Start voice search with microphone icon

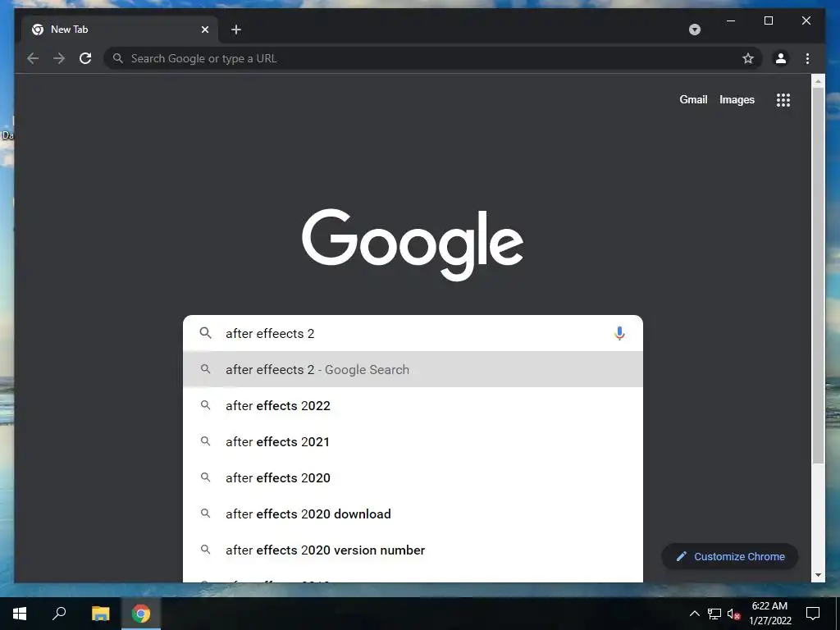[619, 333]
